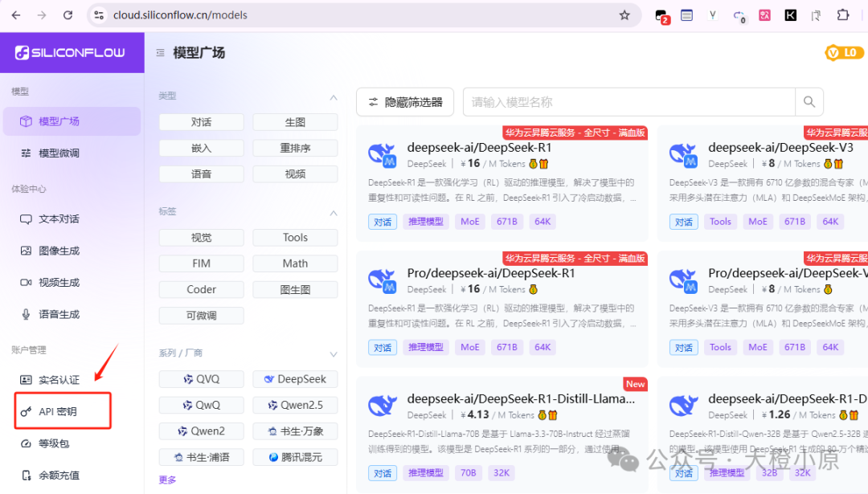This screenshot has width=868, height=494.
Task: Click the extension icon with red 2 badge
Action: [x=661, y=17]
